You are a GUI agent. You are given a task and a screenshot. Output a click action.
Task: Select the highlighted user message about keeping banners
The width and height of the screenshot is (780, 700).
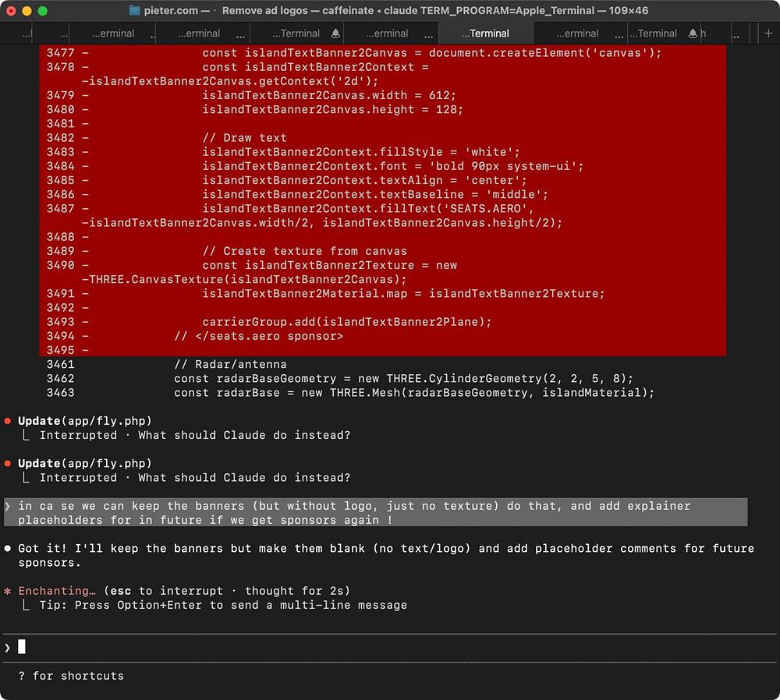point(376,513)
